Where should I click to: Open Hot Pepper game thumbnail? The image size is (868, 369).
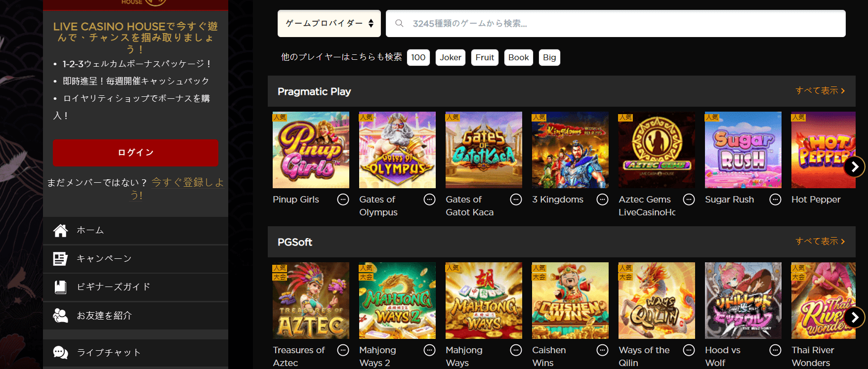click(x=824, y=150)
